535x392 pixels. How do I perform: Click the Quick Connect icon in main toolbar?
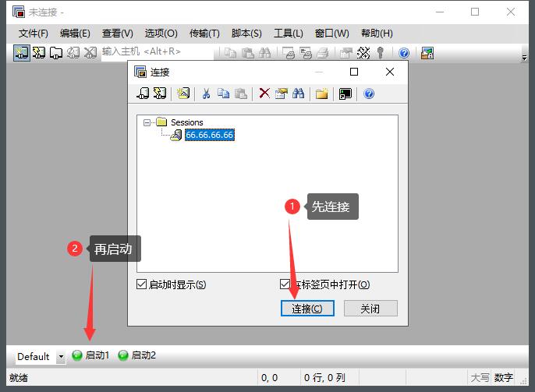click(37, 53)
